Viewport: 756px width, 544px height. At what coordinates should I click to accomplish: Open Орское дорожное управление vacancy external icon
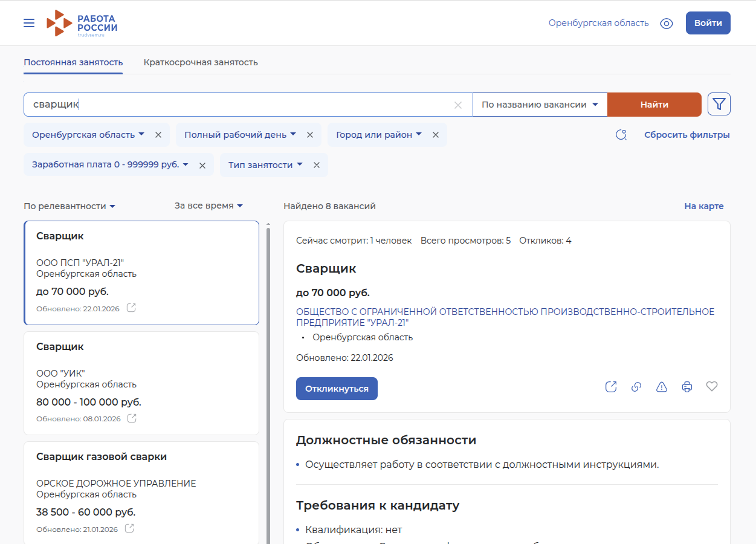pyautogui.click(x=129, y=528)
